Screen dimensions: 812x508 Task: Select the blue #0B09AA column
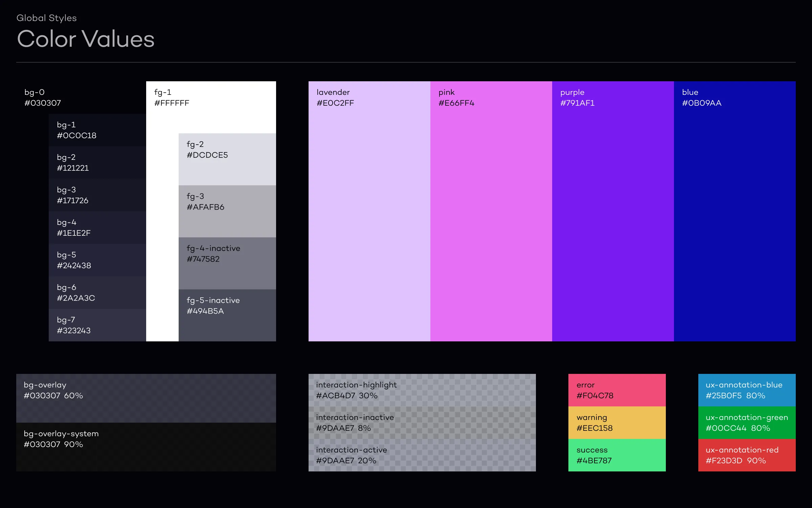point(734,210)
